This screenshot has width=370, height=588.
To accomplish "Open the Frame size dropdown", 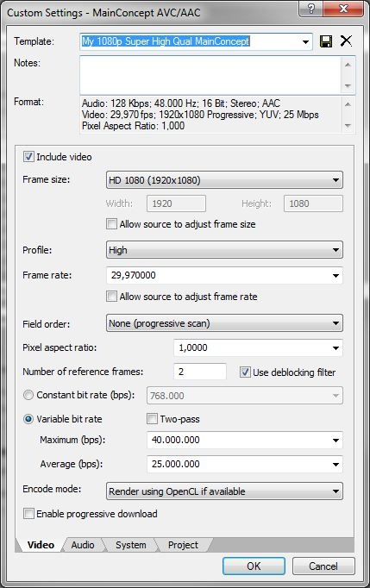I will coord(224,180).
